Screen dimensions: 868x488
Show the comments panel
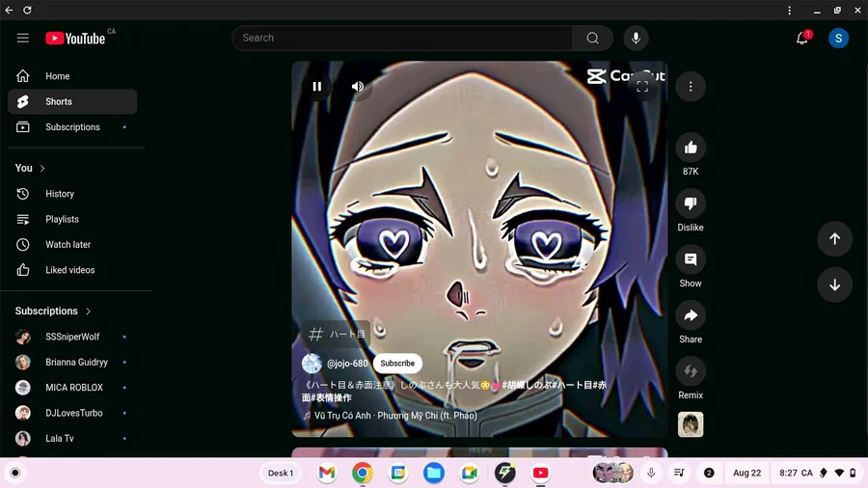[x=691, y=258]
